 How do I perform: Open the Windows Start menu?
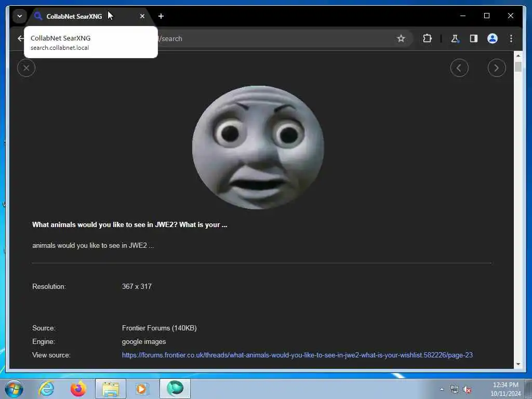[14, 389]
